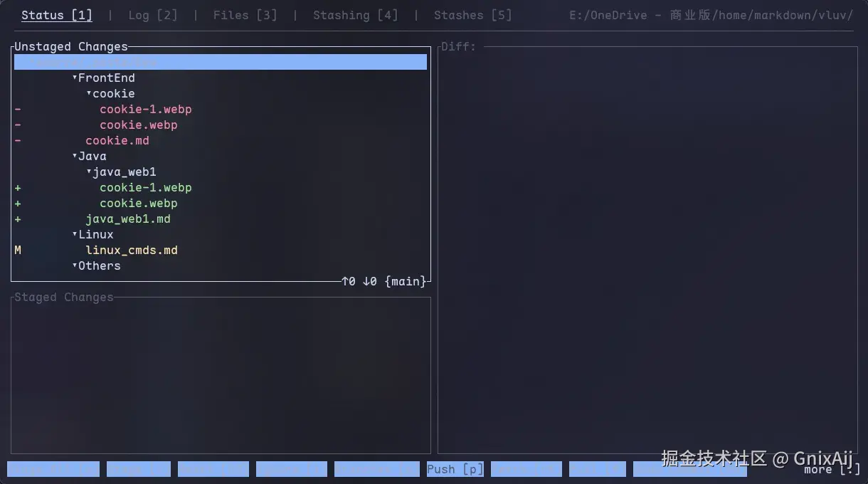The height and width of the screenshot is (484, 868).
Task: Click the ↑0 push counter indicator
Action: 348,281
